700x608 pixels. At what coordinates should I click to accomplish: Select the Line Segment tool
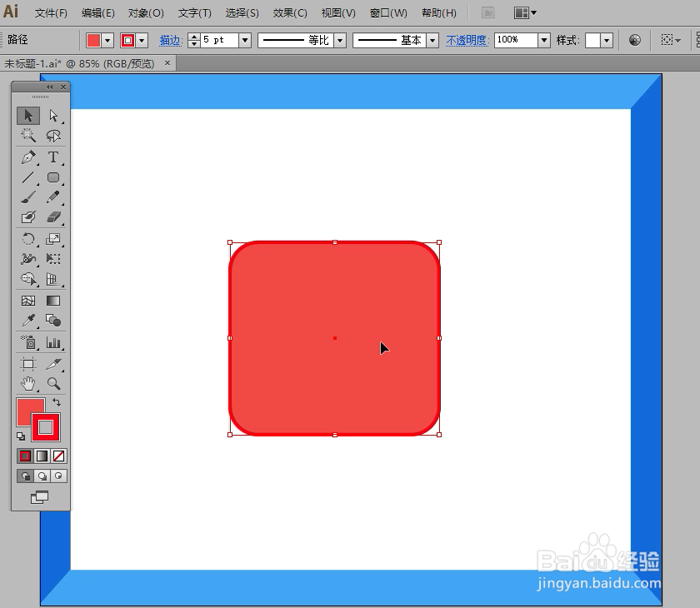28,177
